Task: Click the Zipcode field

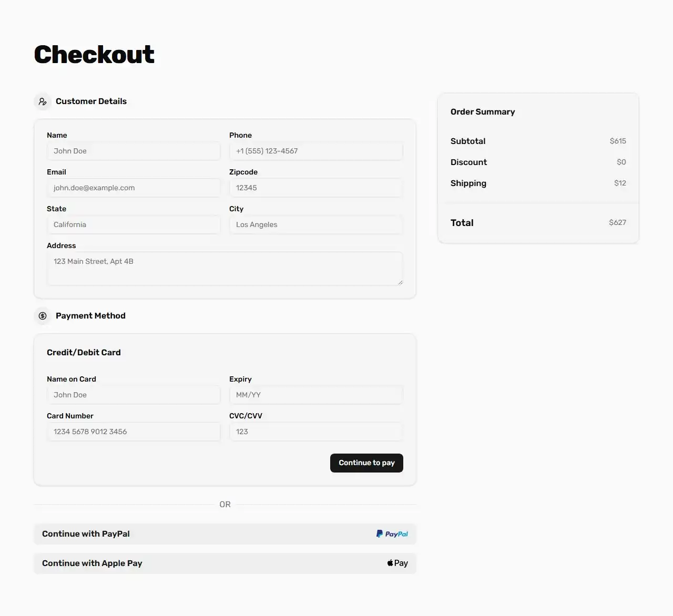Action: point(315,188)
